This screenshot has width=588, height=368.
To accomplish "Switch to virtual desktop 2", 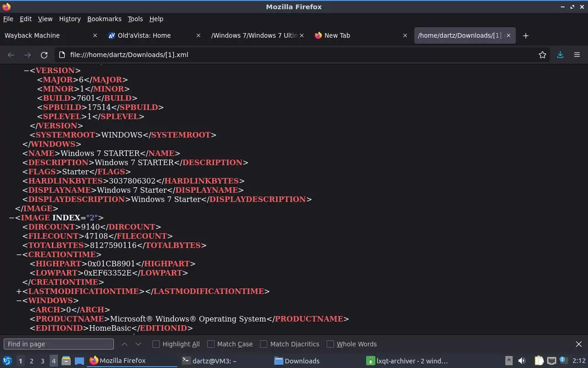I will pyautogui.click(x=31, y=361).
